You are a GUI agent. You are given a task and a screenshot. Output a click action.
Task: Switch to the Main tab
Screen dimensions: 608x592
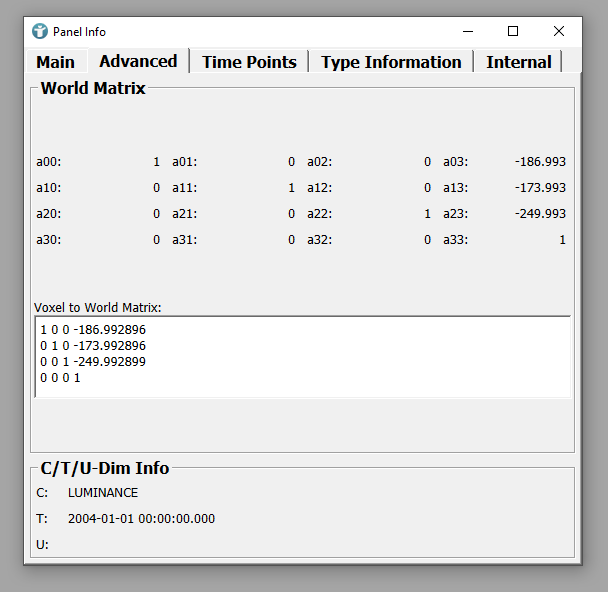coord(55,62)
